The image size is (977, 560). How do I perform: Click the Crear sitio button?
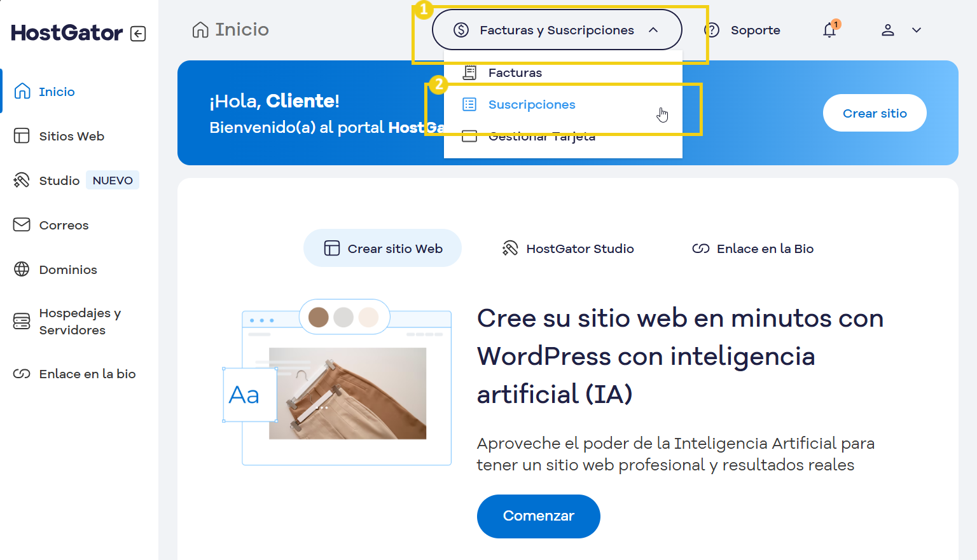[x=875, y=113]
